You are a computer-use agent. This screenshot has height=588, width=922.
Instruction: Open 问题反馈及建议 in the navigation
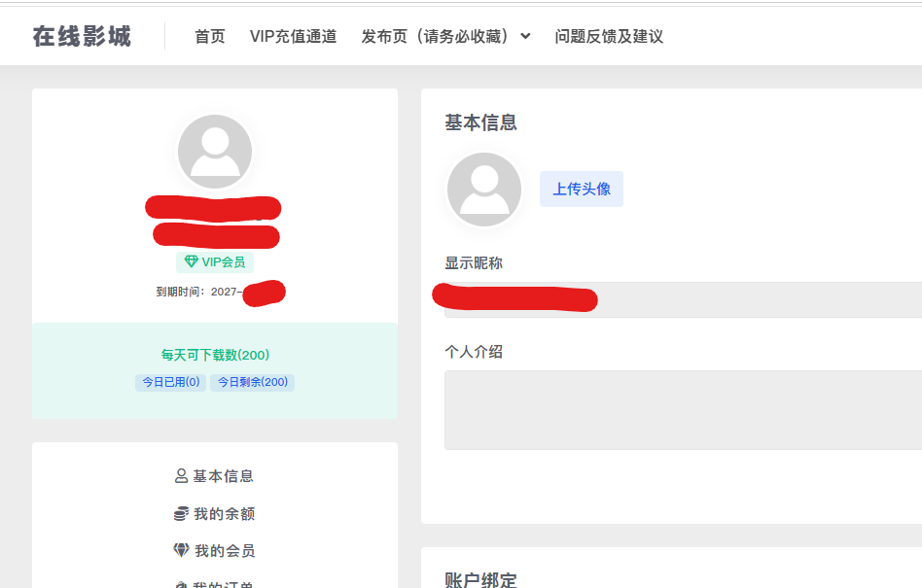coord(609,36)
